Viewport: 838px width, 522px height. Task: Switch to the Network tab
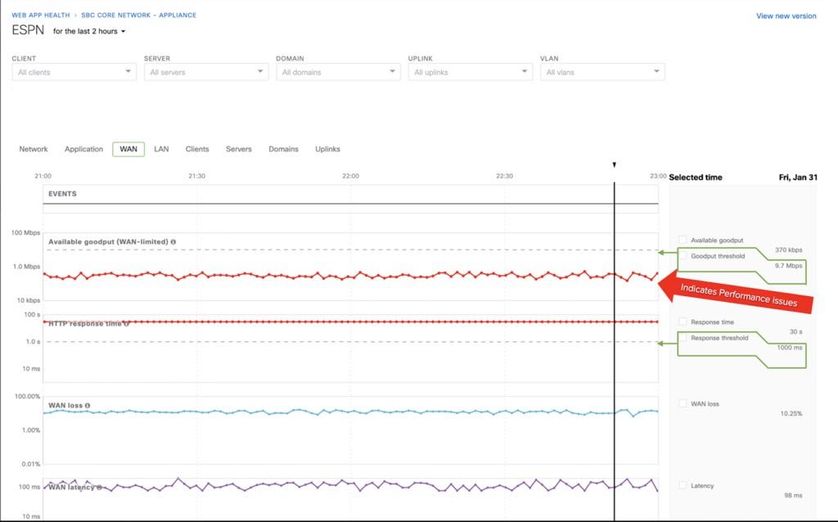[33, 149]
